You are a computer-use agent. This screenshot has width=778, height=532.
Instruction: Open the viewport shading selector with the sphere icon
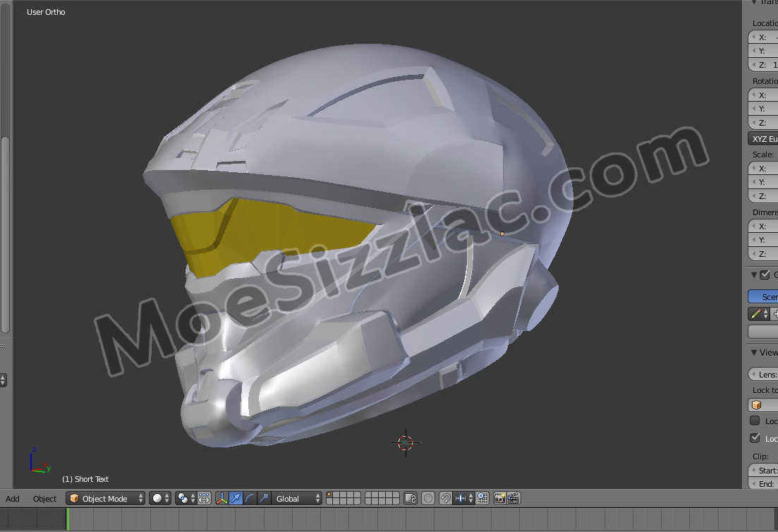[160, 498]
